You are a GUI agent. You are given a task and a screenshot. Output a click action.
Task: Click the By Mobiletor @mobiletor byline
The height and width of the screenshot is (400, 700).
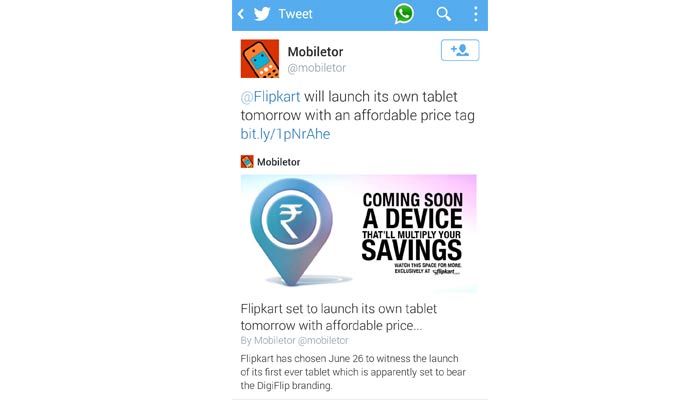tap(295, 340)
